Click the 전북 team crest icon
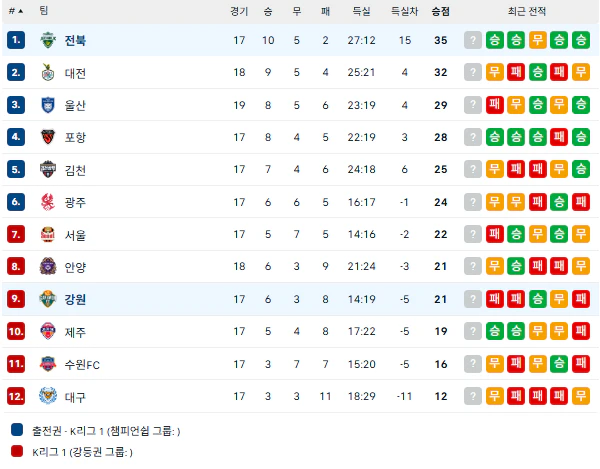This screenshot has height=469, width=600. [x=48, y=40]
